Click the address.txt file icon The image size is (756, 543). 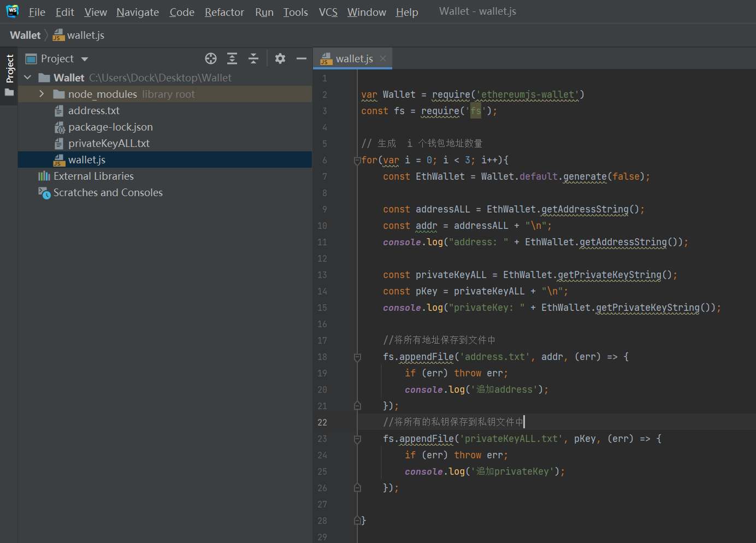click(59, 111)
